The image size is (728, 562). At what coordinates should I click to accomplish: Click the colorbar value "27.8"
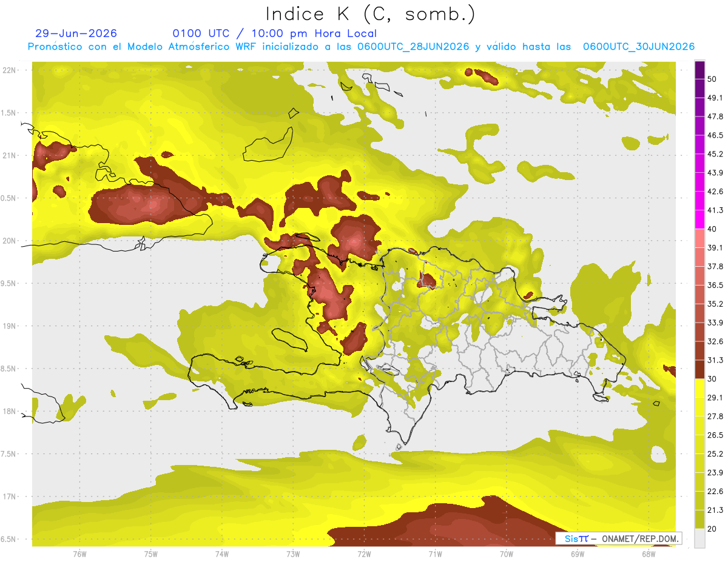click(715, 416)
